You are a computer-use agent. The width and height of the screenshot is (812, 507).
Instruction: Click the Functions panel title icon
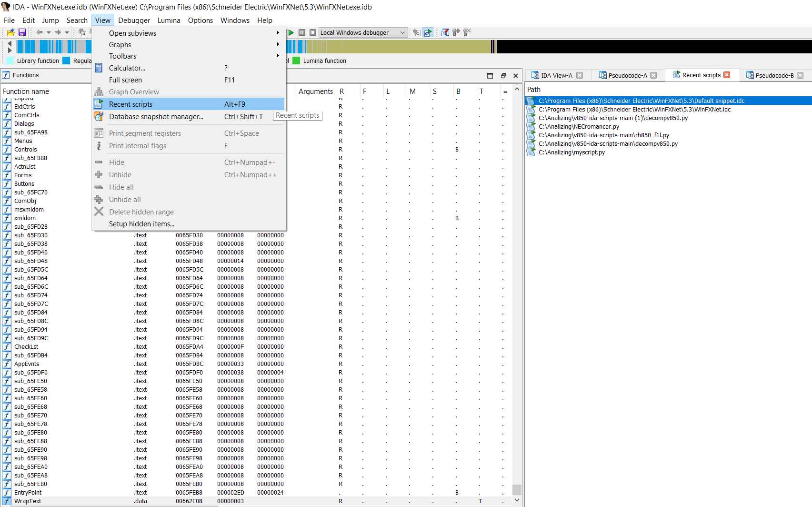coord(6,75)
